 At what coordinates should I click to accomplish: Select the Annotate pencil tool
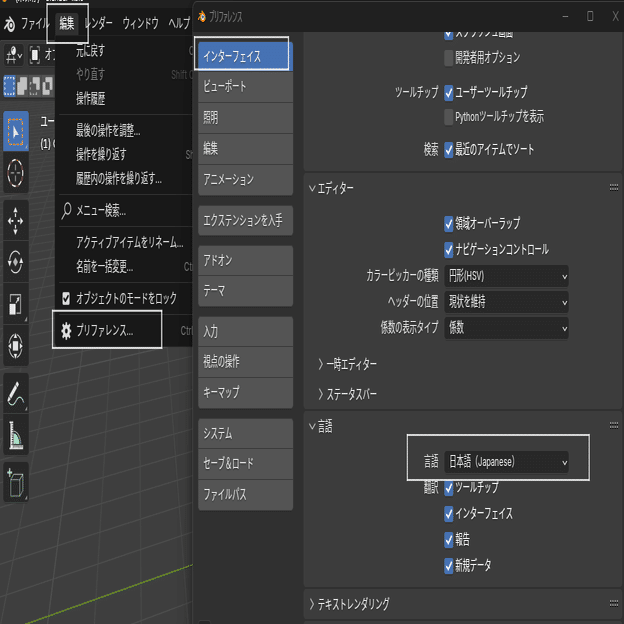tap(16, 393)
